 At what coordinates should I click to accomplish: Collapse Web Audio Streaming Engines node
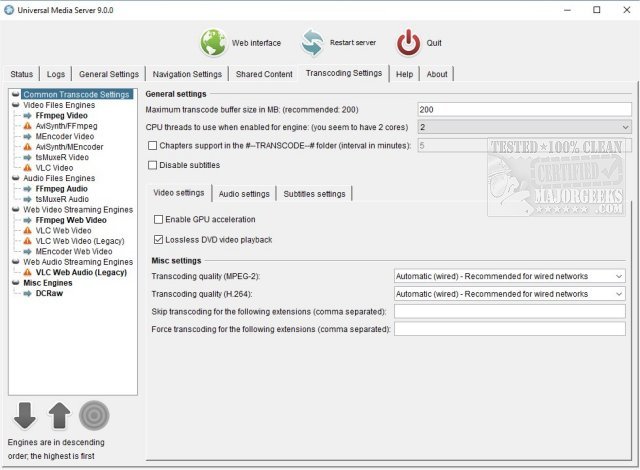click(x=16, y=262)
